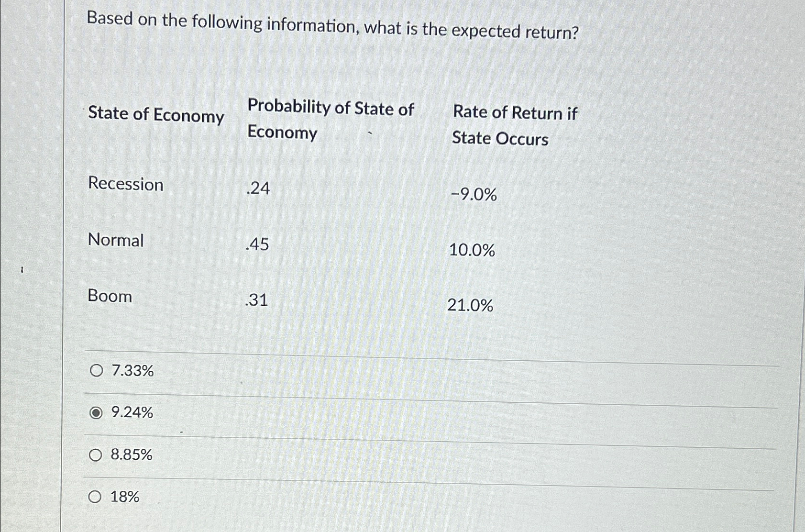
Task: Deselect the currently chosen 9.24% option
Action: (96, 413)
